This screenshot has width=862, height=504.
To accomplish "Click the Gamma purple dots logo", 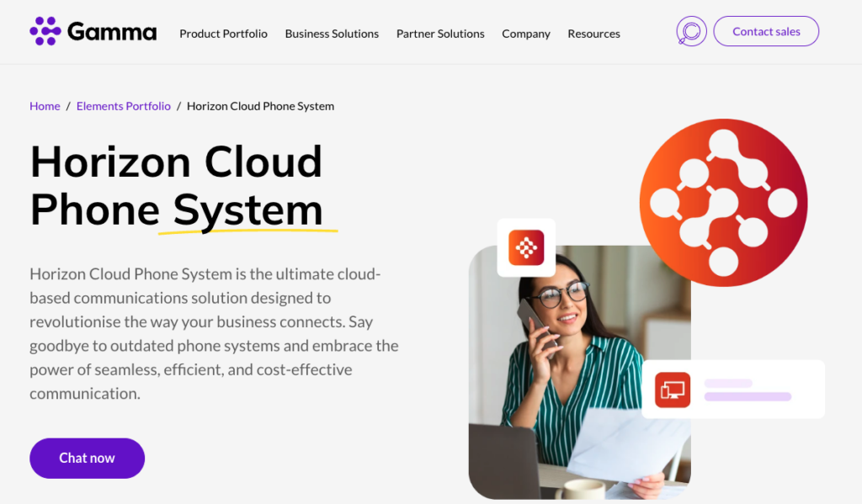I will pyautogui.click(x=45, y=31).
